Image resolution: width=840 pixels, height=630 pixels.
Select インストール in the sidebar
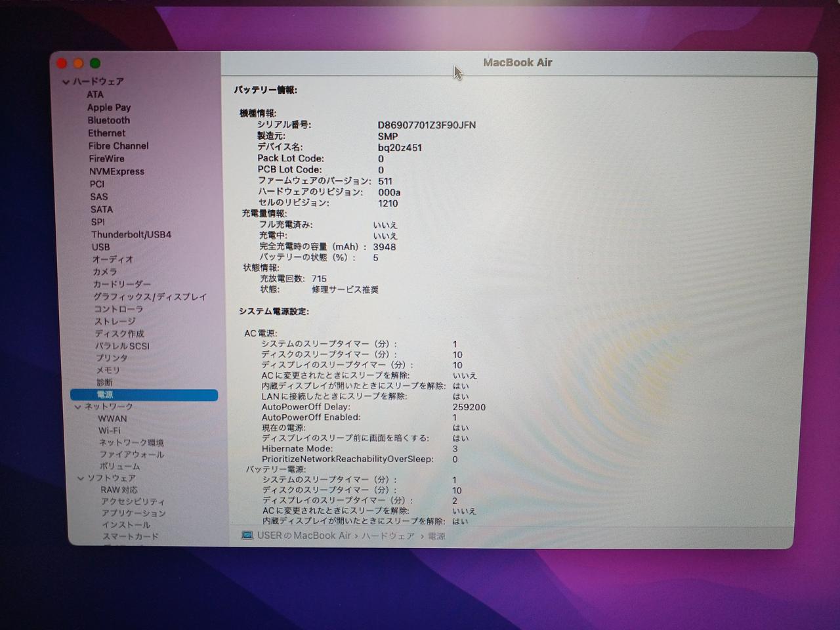(x=126, y=525)
